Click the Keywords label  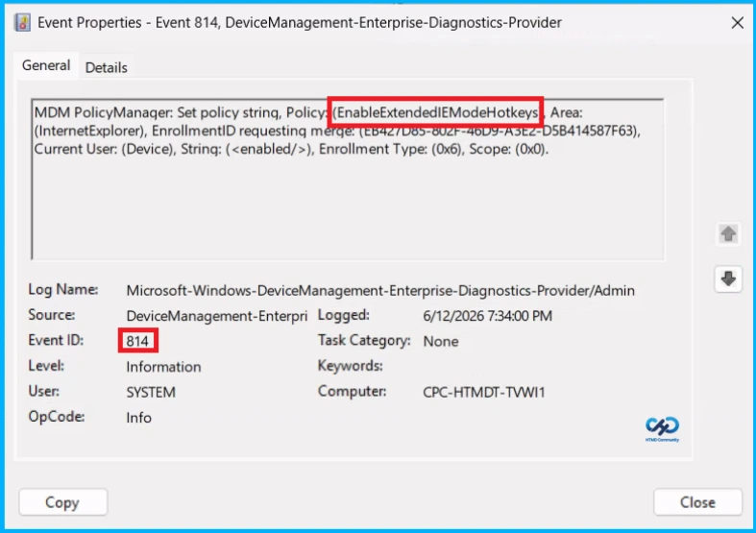[x=350, y=366]
